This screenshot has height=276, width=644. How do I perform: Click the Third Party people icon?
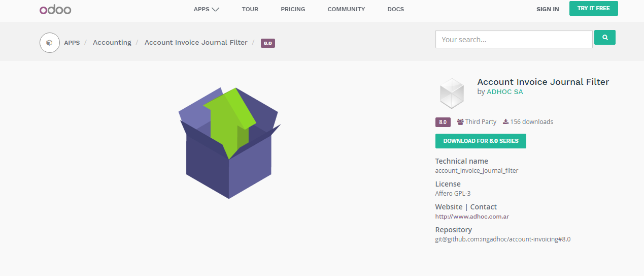pyautogui.click(x=460, y=122)
